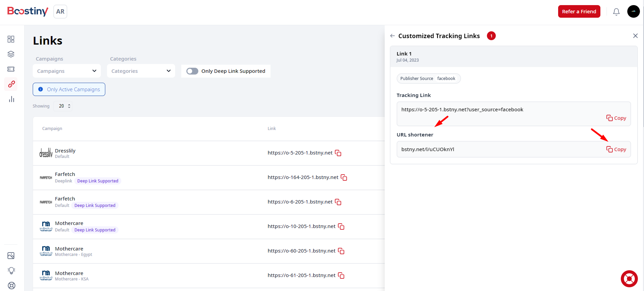Click Deep Link Supported tag on Mothercare Default
This screenshot has height=291, width=644.
pos(95,230)
